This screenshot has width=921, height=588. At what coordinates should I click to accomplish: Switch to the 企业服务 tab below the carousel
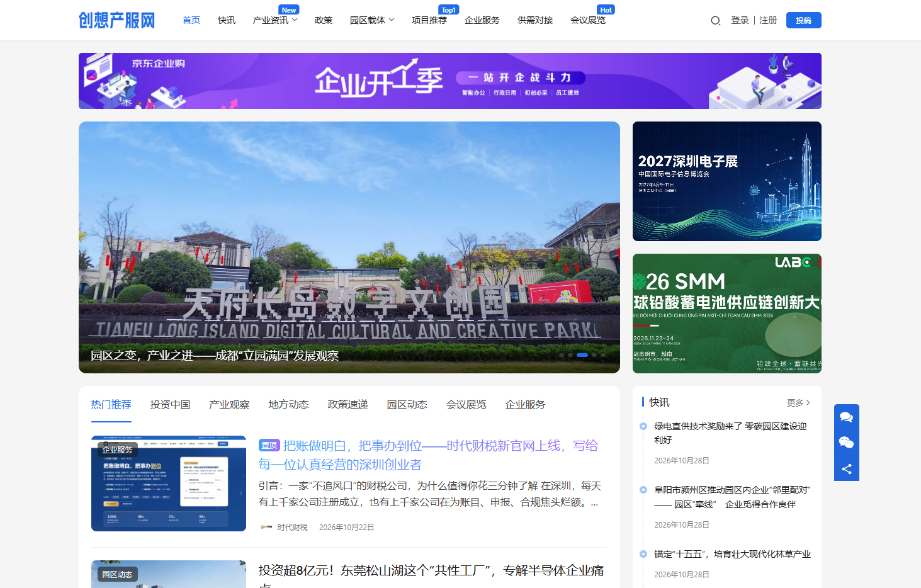(526, 404)
